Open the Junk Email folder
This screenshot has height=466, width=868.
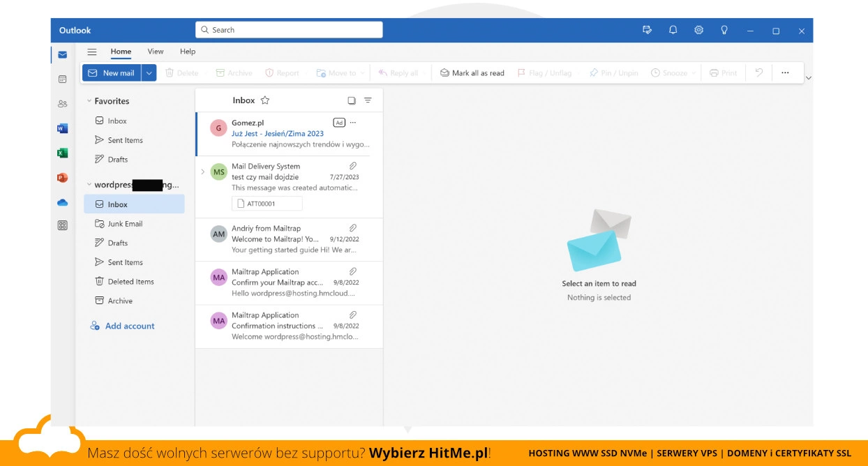pyautogui.click(x=134, y=224)
